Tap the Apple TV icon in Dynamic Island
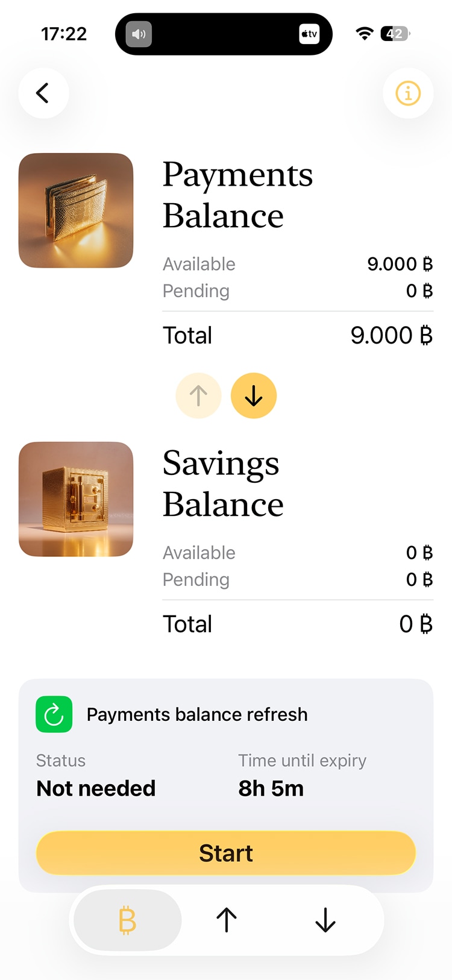 tap(309, 34)
